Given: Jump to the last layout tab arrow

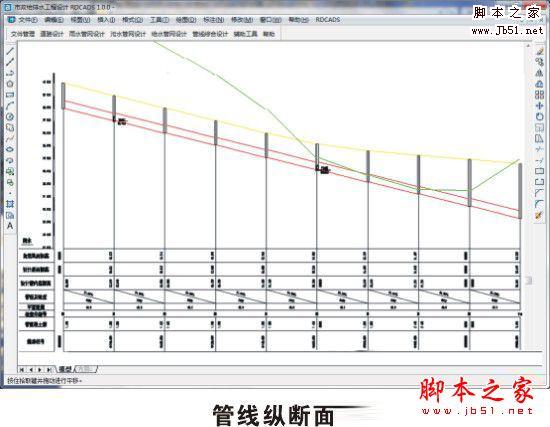Looking at the screenshot, I should 49,369.
